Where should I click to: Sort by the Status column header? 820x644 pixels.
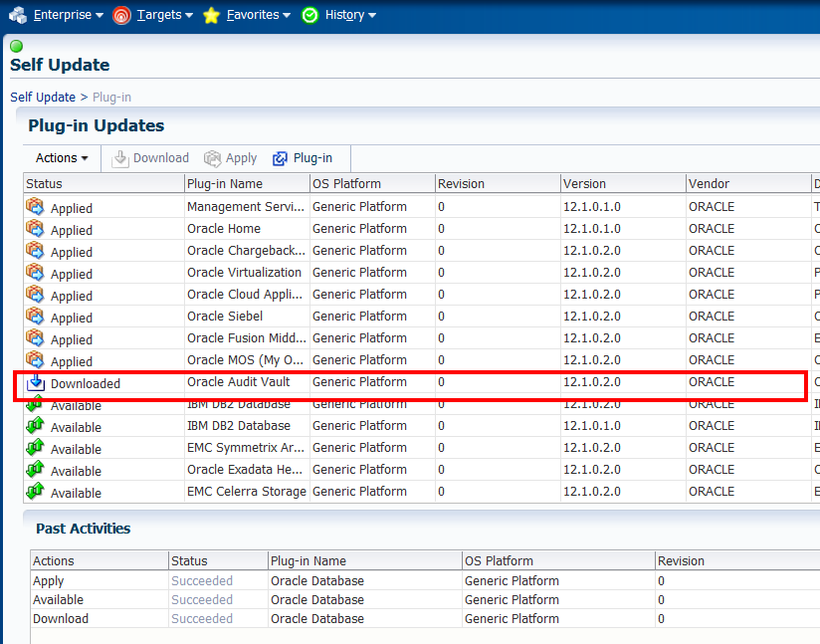[x=104, y=183]
